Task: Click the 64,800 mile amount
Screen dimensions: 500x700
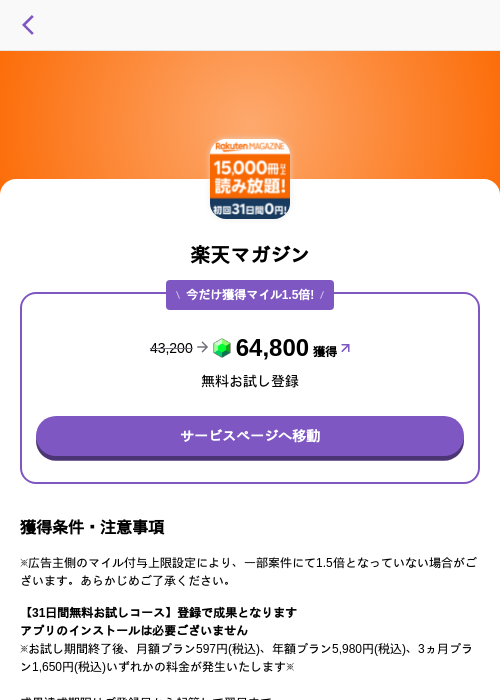Action: [272, 348]
